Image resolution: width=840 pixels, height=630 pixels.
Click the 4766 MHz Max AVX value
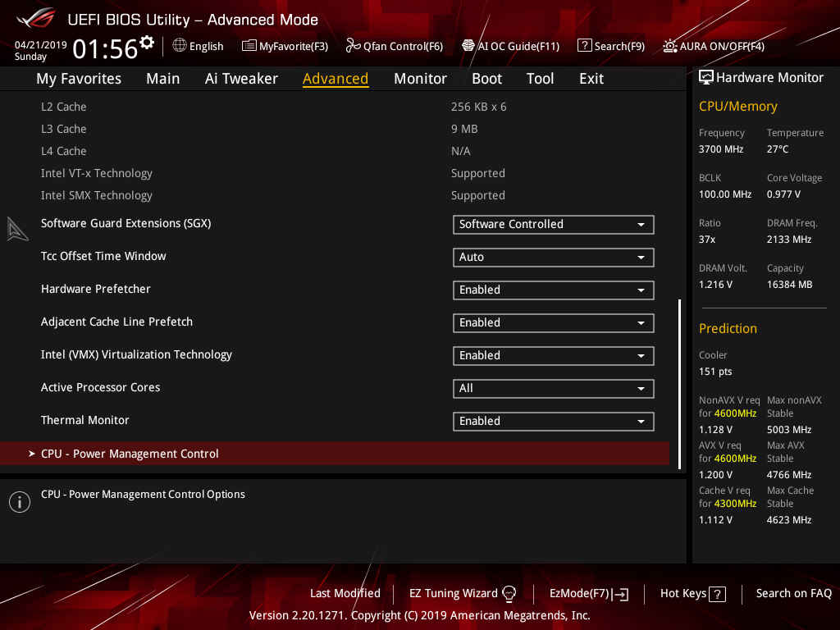coord(788,475)
